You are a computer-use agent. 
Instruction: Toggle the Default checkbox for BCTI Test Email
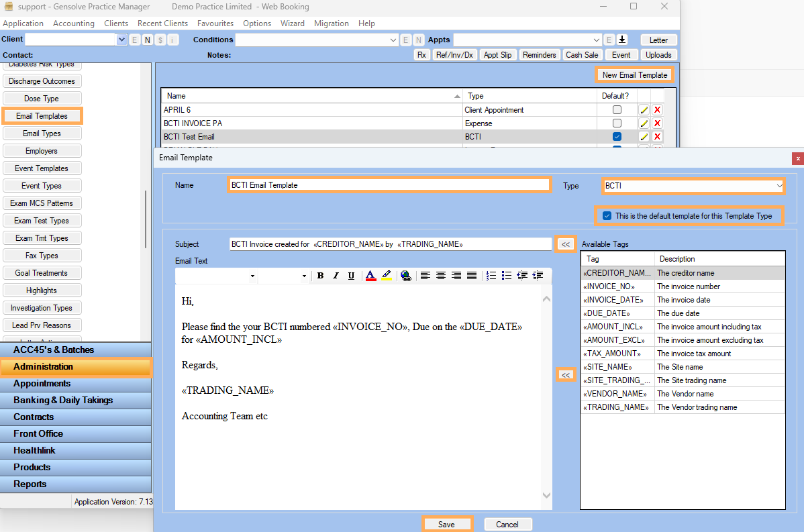[615, 136]
